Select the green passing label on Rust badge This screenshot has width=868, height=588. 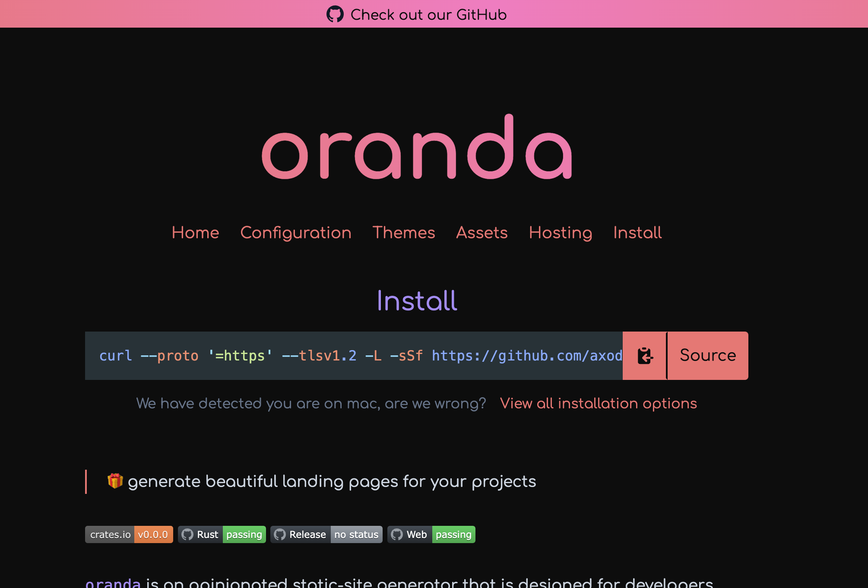244,534
